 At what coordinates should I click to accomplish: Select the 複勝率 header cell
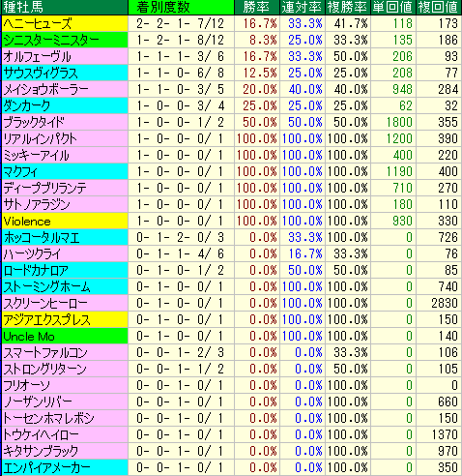[x=348, y=7]
